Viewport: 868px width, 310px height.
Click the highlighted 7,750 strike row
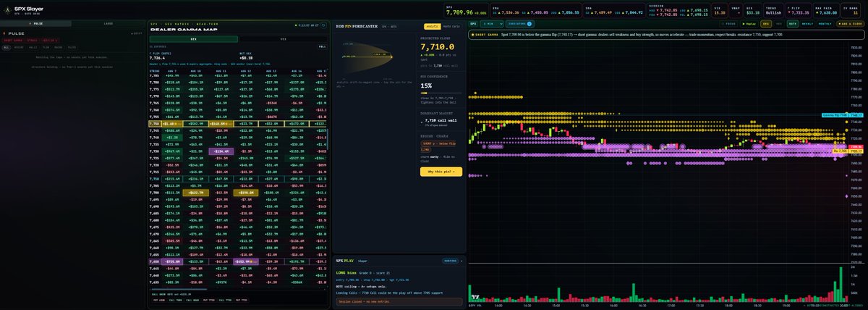coord(237,124)
